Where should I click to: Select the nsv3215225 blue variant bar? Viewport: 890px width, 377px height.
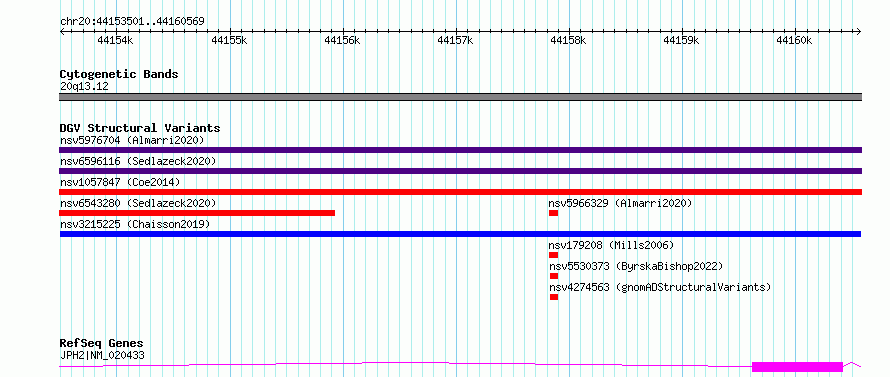(x=460, y=234)
